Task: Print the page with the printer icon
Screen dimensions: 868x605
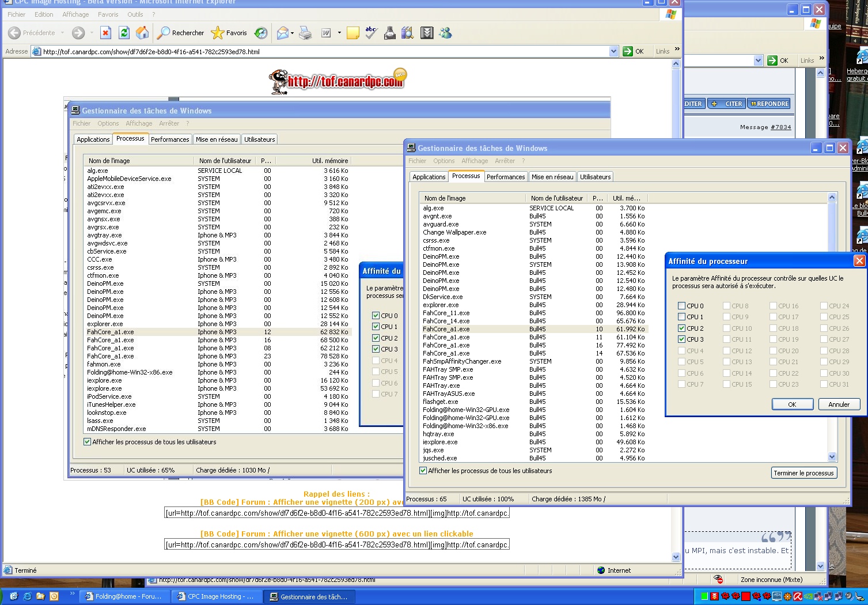Action: 306,33
